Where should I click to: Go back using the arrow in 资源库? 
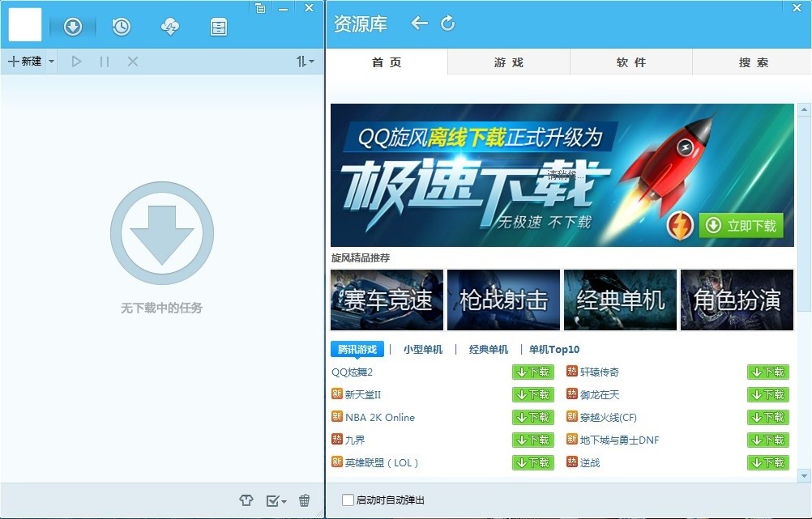pyautogui.click(x=419, y=24)
